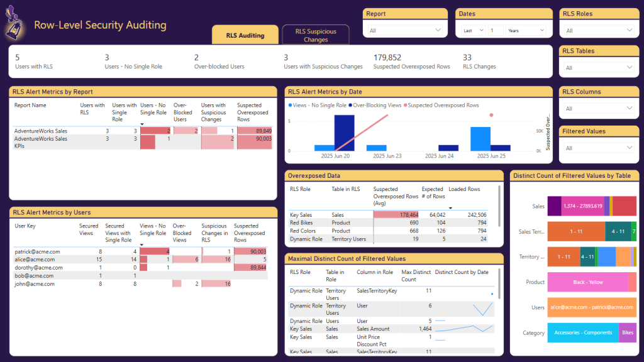Click the padlock logo icon in header
The image size is (644, 362).
(15, 25)
